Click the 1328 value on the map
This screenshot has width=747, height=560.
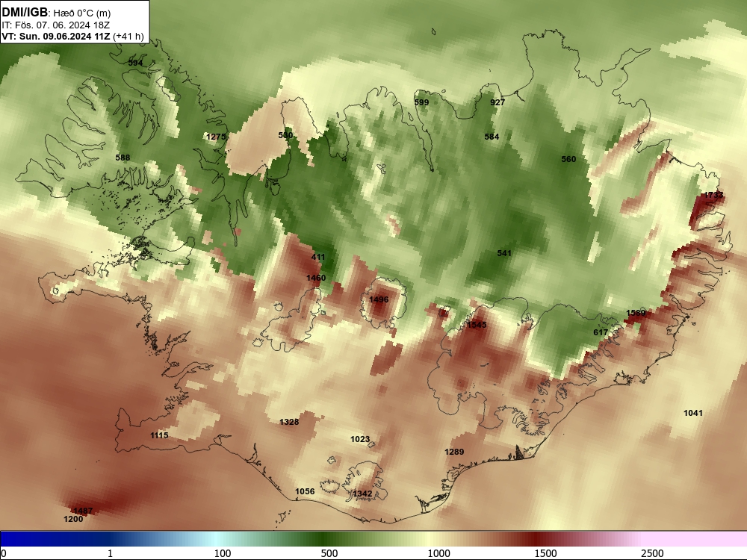pos(289,422)
